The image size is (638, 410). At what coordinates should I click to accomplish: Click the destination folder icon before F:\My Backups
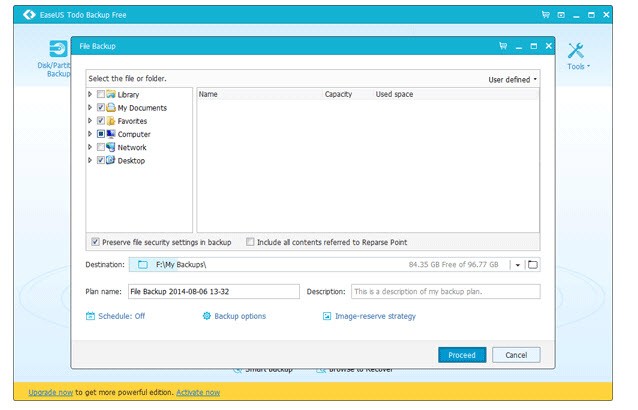[x=142, y=265]
